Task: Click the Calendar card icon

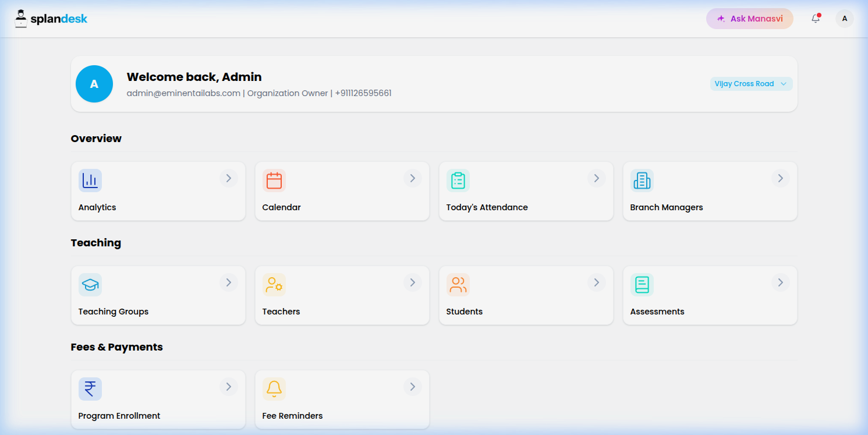Action: click(x=274, y=181)
